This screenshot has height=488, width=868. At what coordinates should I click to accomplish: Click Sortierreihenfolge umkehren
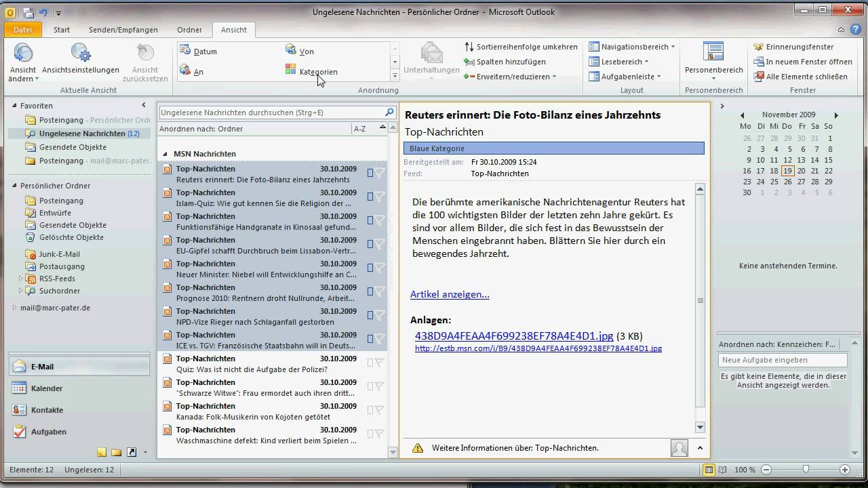(521, 47)
